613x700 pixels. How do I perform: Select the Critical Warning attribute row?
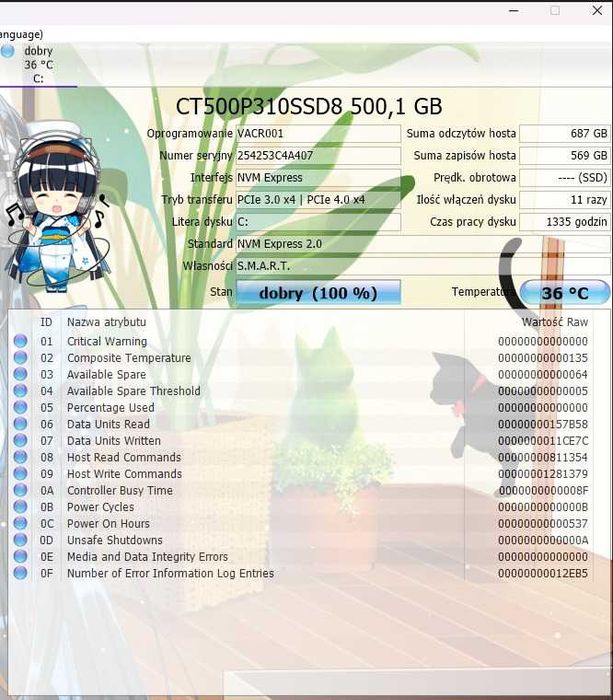tap(300, 341)
